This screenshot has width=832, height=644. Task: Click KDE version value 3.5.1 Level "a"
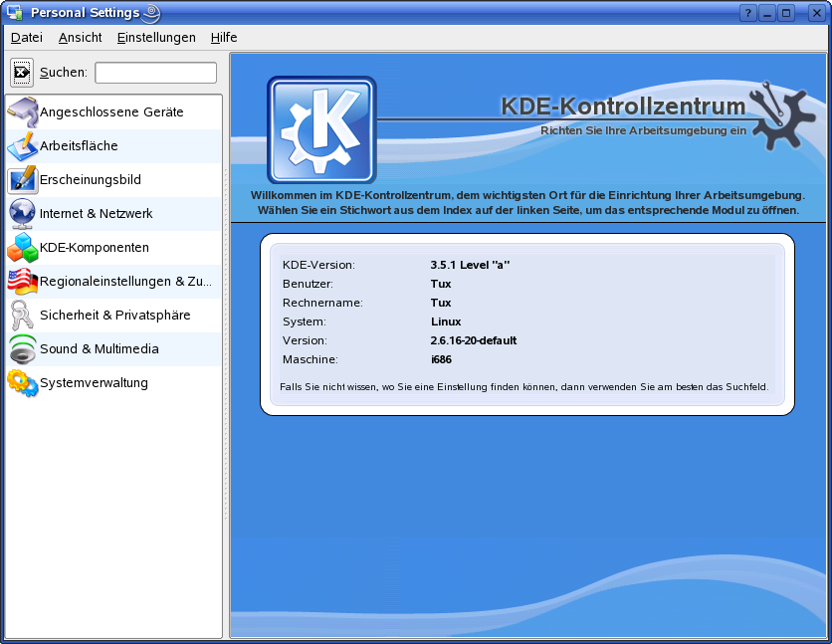coord(470,265)
